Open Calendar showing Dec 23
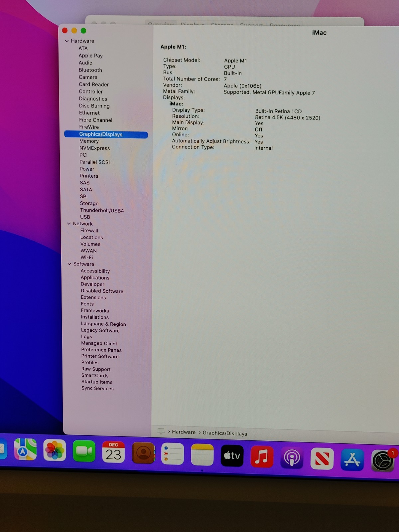 click(113, 452)
